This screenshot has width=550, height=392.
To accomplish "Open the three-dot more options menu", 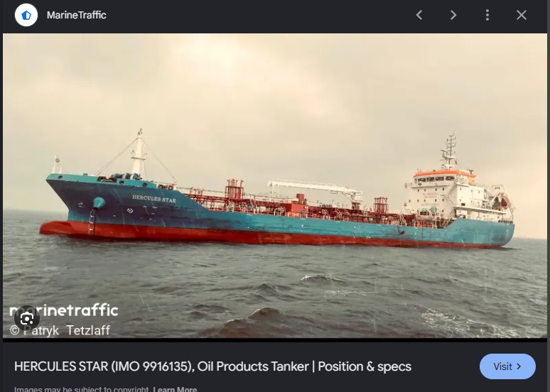I will click(487, 15).
